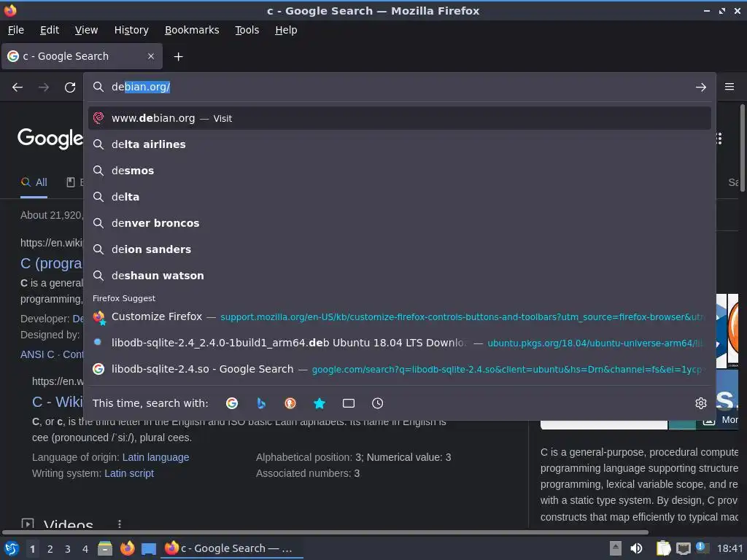This screenshot has width=747, height=560.
Task: Select the 'desmos' search suggestion
Action: click(399, 171)
